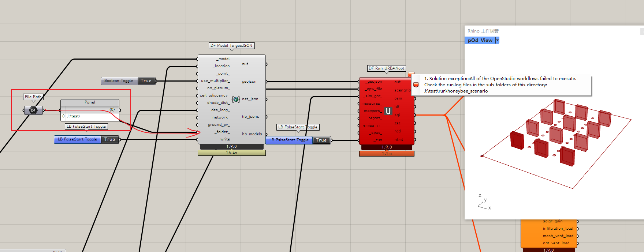This screenshot has width=644, height=252.
Task: Click the globe icon on DF Model To geoJSON
Action: [236, 99]
